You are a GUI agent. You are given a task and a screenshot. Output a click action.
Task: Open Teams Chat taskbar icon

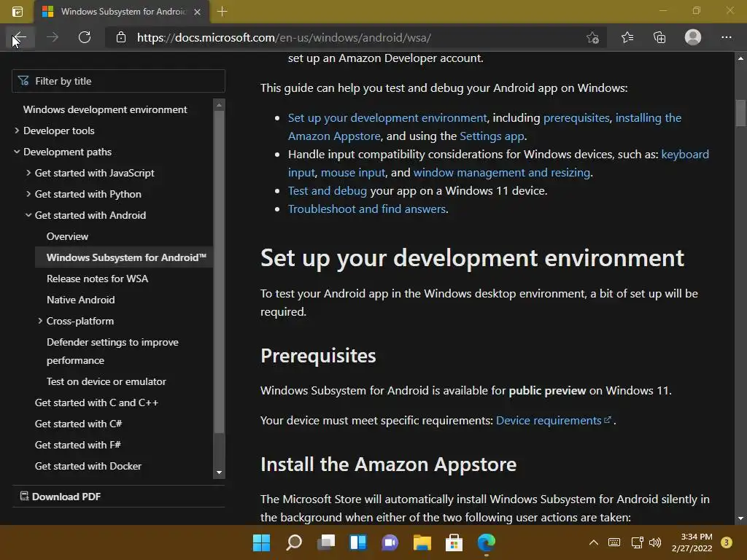tap(390, 542)
